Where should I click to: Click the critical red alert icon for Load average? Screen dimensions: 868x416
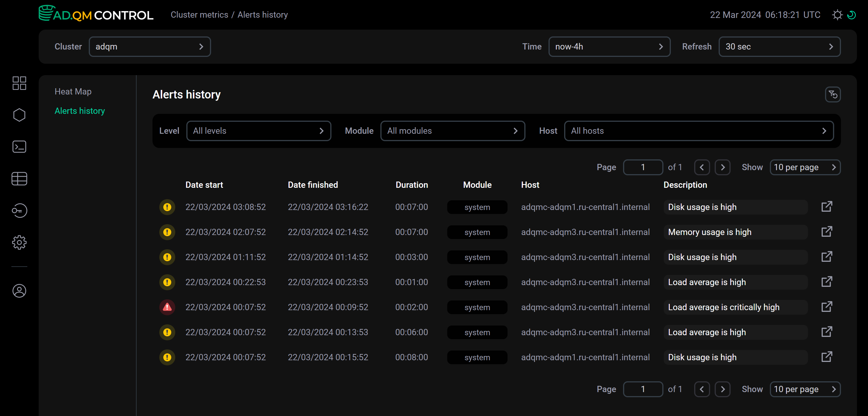[x=167, y=307]
